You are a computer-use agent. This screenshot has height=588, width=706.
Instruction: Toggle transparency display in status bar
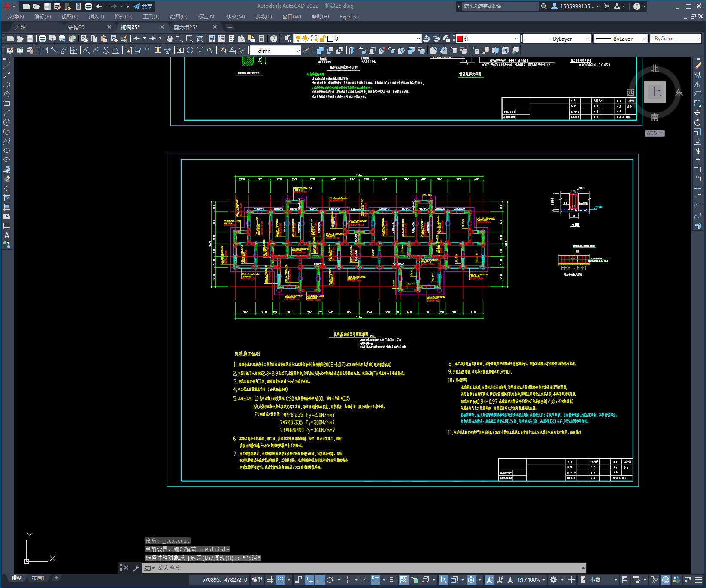404,580
